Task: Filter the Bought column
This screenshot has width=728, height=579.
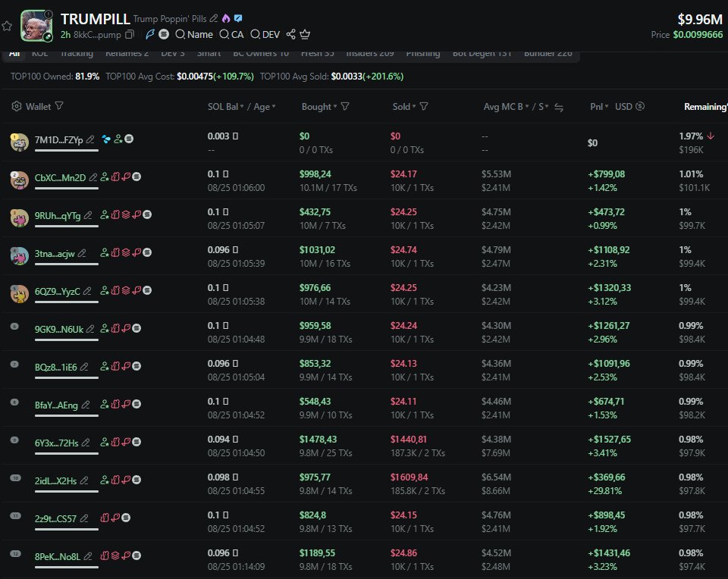Action: coord(345,107)
